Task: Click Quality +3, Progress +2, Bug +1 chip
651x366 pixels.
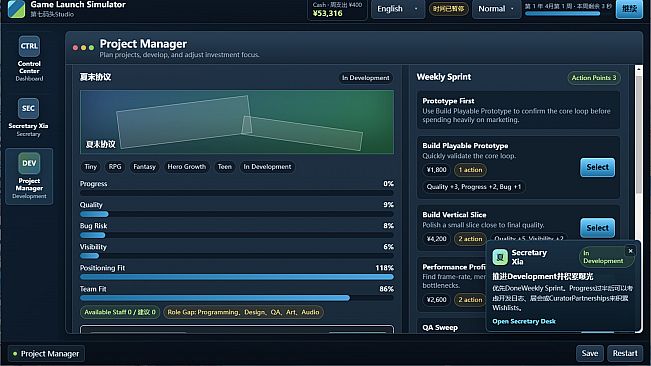Action: 474,187
